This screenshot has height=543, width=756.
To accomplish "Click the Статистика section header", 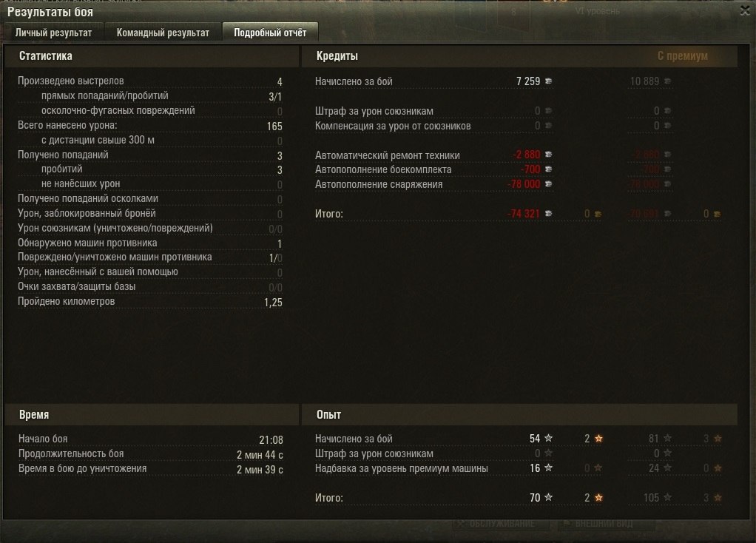I will tap(46, 56).
